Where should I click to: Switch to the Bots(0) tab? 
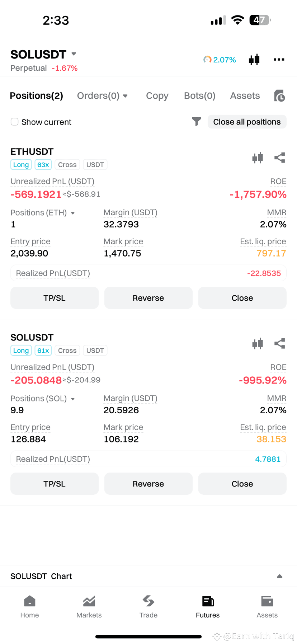(200, 96)
